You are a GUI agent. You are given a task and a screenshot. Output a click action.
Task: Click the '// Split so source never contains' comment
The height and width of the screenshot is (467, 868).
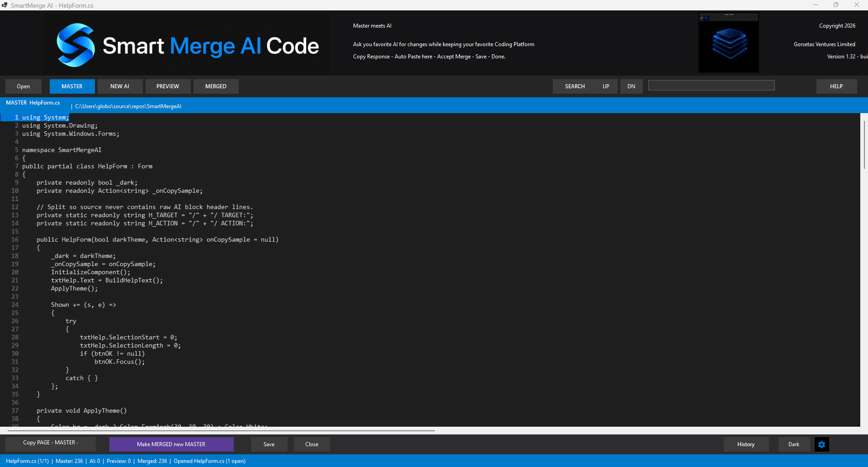coord(145,207)
